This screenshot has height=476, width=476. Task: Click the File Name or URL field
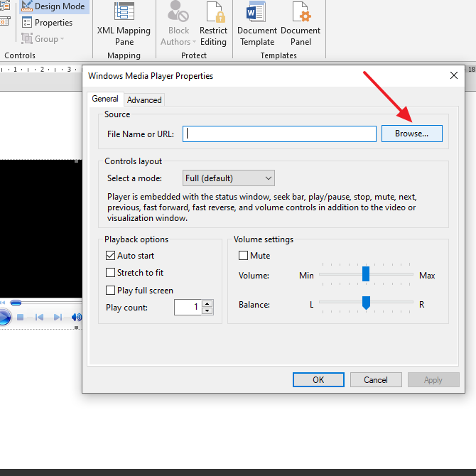pos(279,134)
